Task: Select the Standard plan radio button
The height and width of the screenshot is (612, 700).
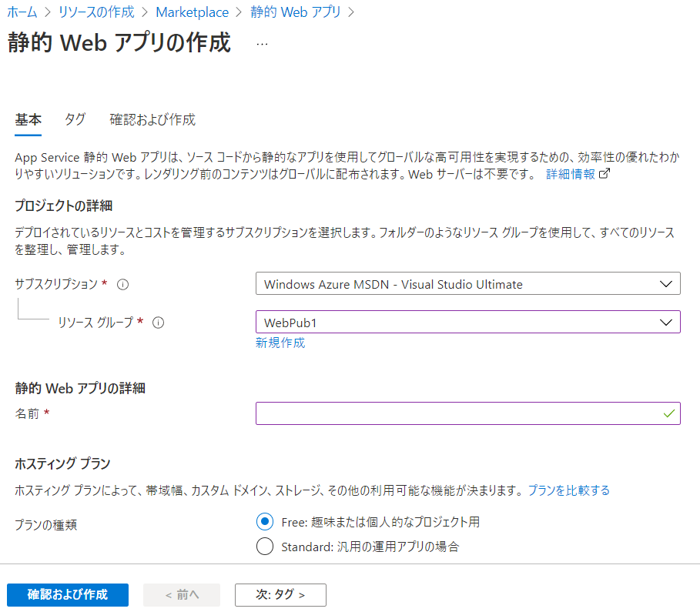Action: (x=265, y=547)
